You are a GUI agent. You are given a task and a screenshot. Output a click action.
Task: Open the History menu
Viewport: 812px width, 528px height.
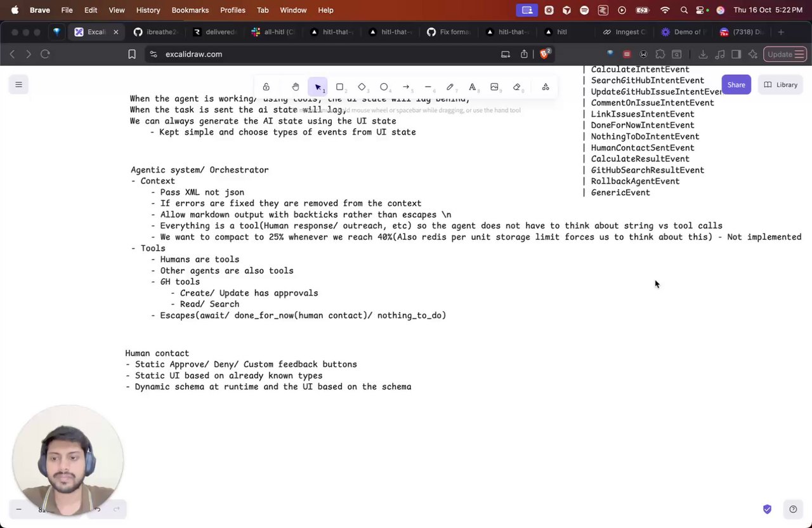point(148,10)
